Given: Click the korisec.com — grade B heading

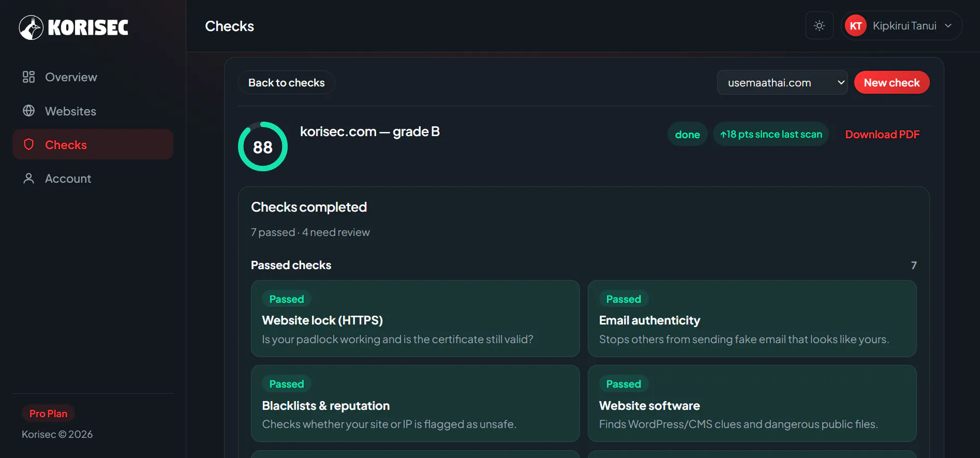Looking at the screenshot, I should click(x=369, y=131).
